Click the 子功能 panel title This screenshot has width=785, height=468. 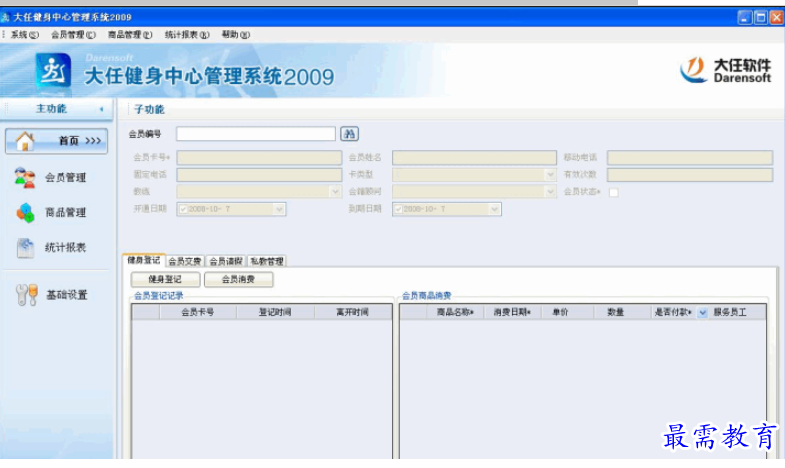149,109
